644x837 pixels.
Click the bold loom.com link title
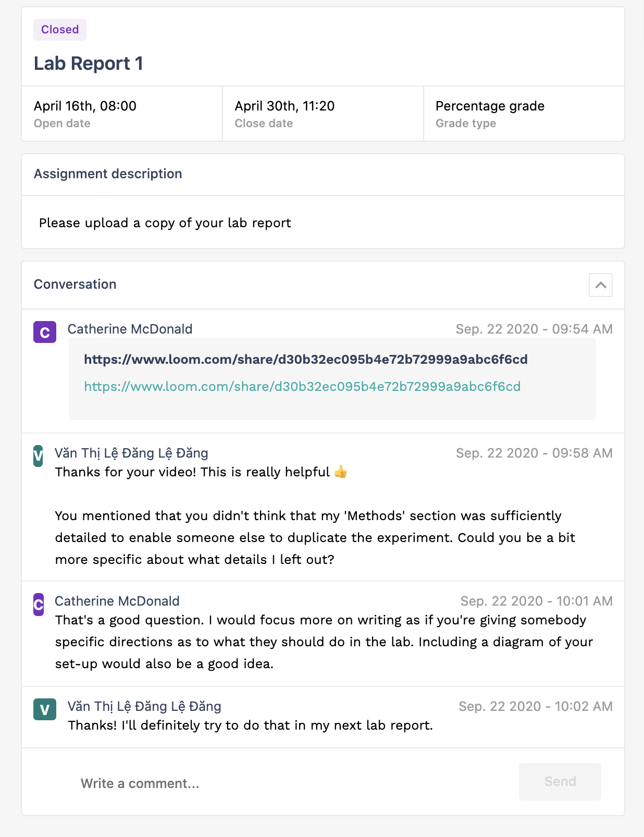pyautogui.click(x=306, y=359)
